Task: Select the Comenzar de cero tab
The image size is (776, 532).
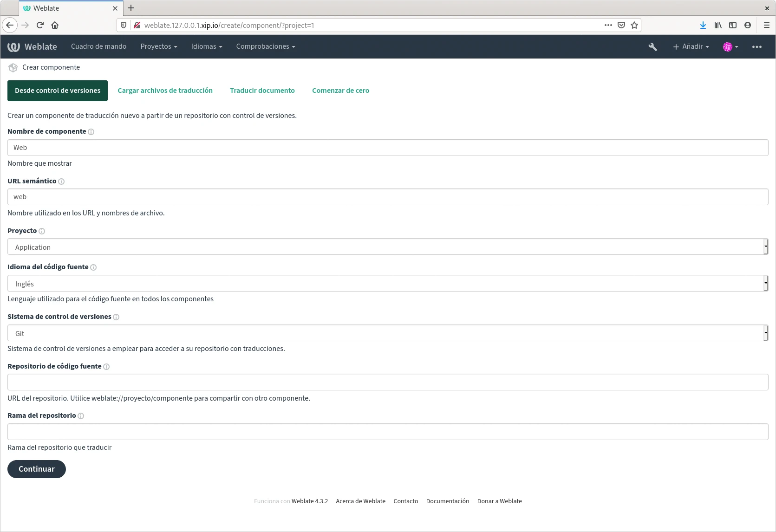Action: pyautogui.click(x=340, y=91)
